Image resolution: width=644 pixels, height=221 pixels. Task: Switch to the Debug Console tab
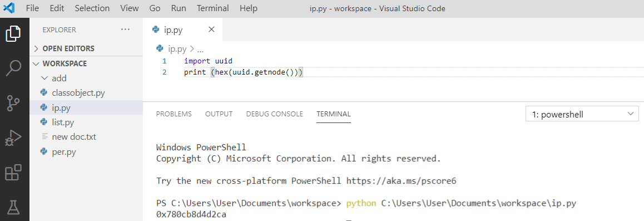pyautogui.click(x=275, y=114)
